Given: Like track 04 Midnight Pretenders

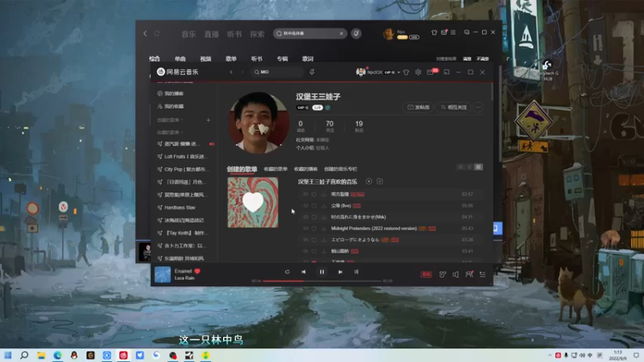Looking at the screenshot, I should tap(314, 228).
